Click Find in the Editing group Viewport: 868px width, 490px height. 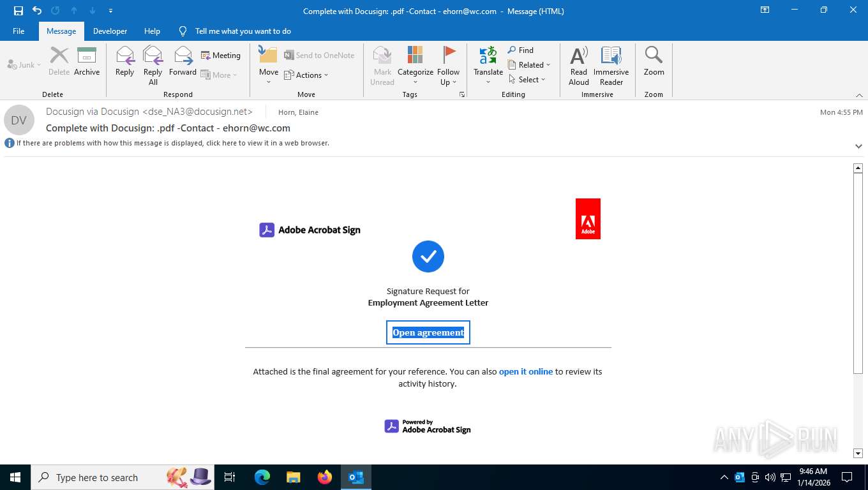click(521, 50)
